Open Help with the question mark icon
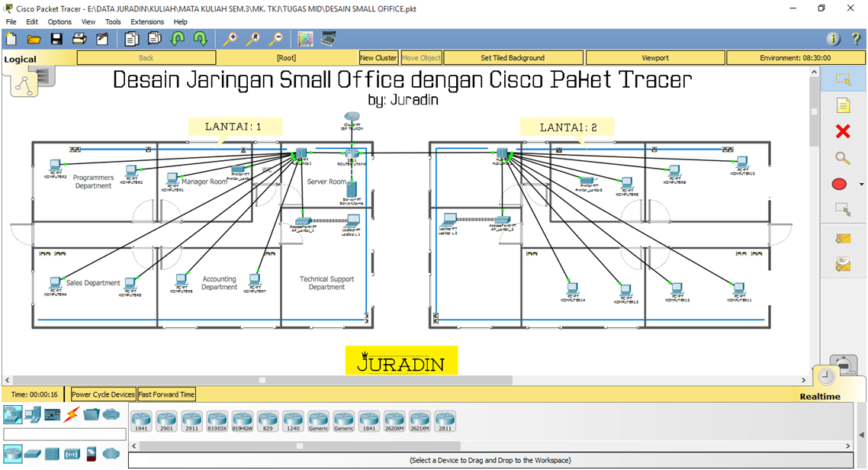The width and height of the screenshot is (868, 470). point(855,39)
